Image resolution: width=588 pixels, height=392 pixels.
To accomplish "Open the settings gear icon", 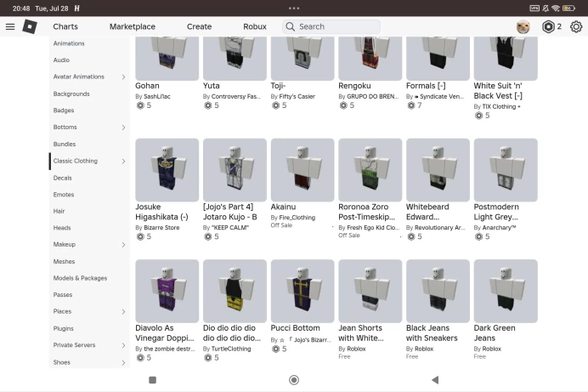I will [x=576, y=26].
